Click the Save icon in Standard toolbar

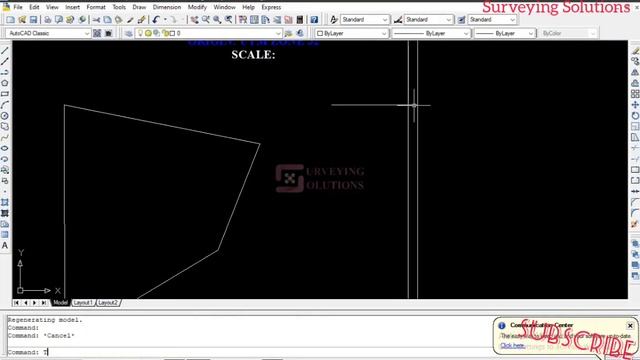click(33, 20)
